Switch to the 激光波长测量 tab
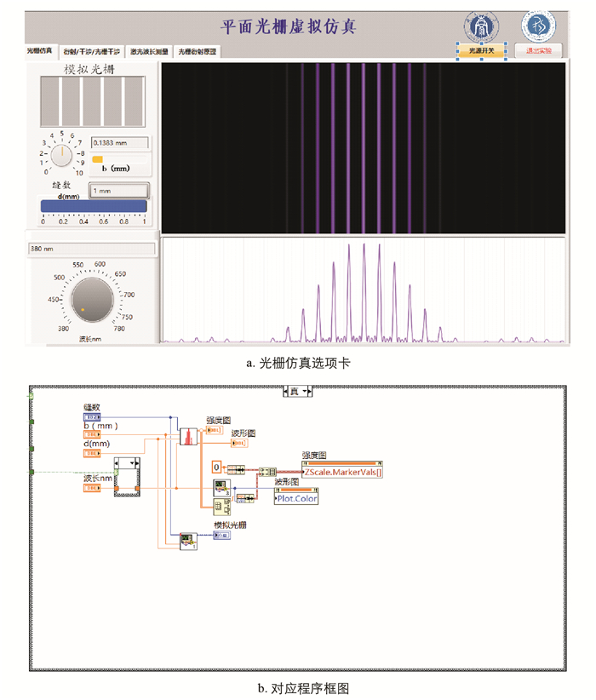 149,52
